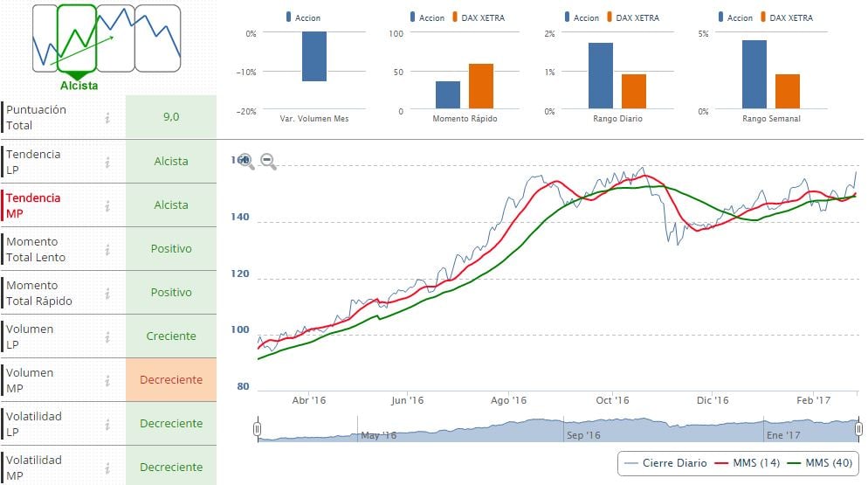Click the zoom in magnifier icon

(245, 161)
